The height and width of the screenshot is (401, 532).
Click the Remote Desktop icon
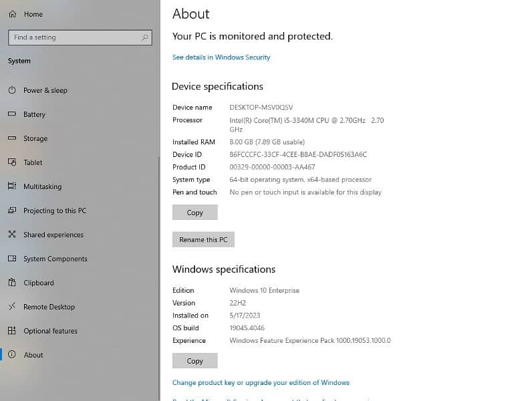tap(12, 307)
